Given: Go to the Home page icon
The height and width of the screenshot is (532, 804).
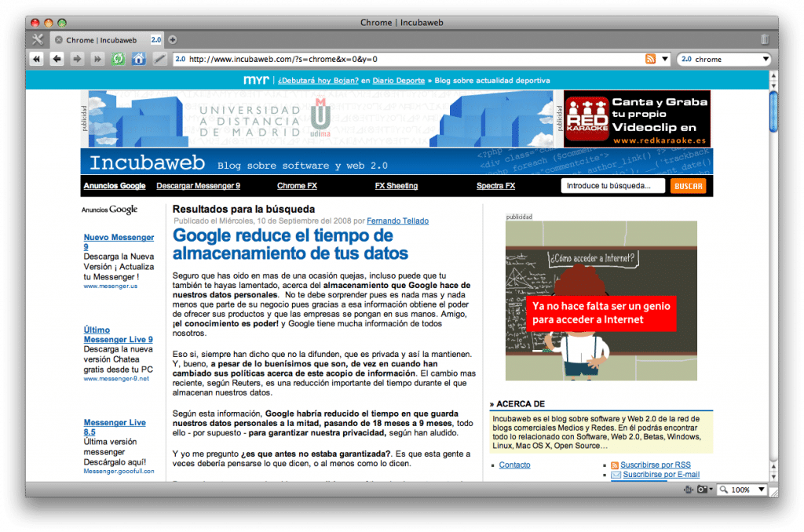Looking at the screenshot, I should pyautogui.click(x=139, y=60).
